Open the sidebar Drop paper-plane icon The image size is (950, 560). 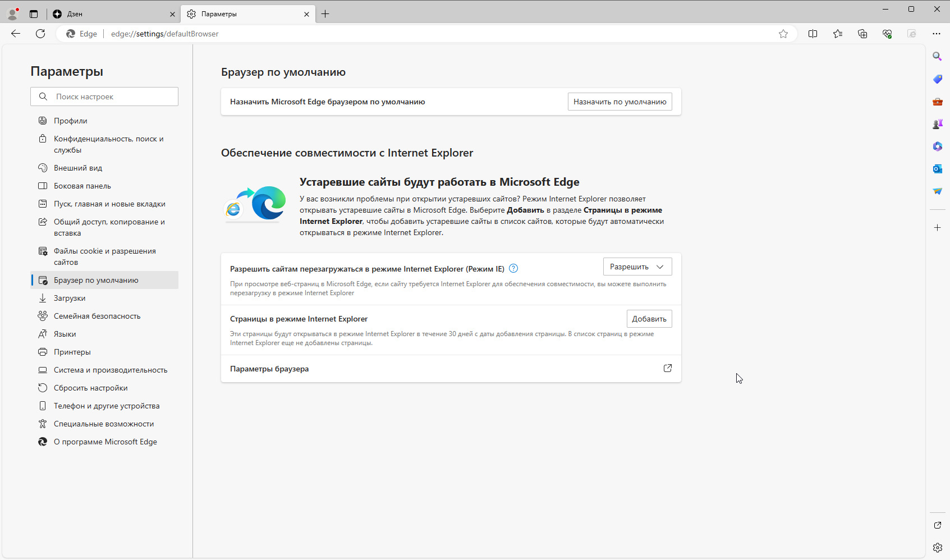[x=937, y=191]
